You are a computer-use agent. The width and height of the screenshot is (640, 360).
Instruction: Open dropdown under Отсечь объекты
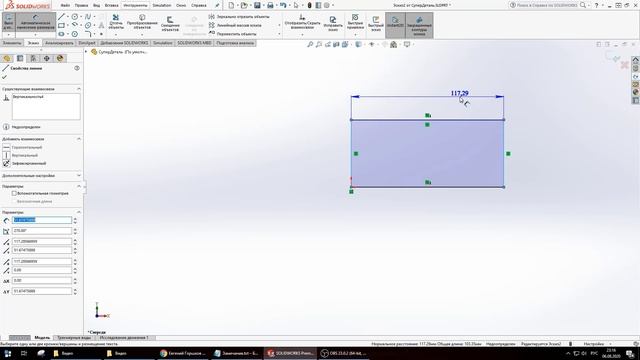116,34
